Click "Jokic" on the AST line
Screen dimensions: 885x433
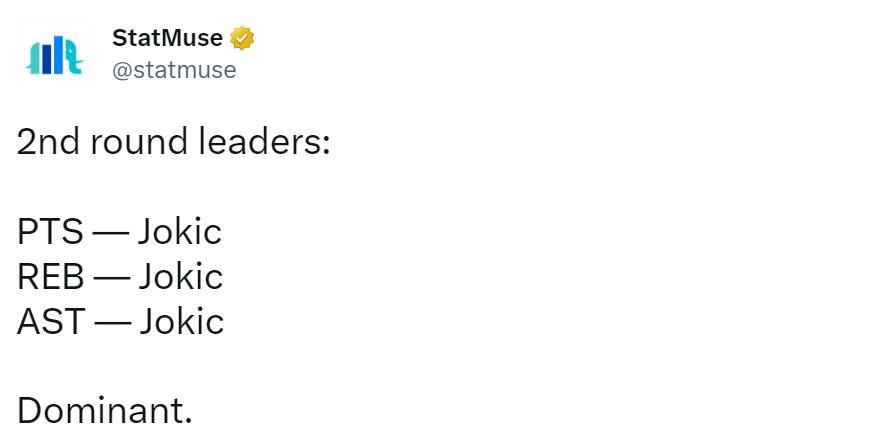click(x=181, y=321)
